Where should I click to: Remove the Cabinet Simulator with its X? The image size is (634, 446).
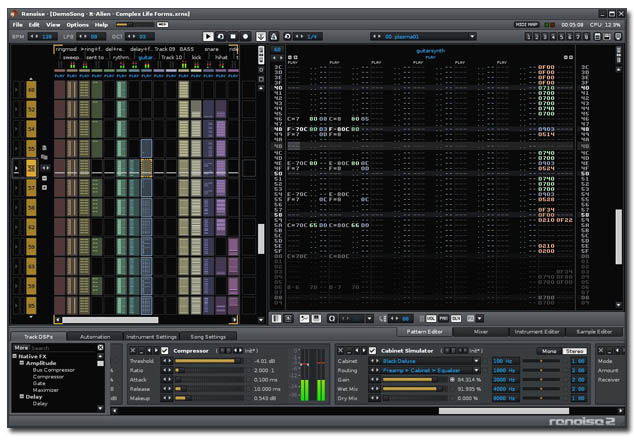340,351
